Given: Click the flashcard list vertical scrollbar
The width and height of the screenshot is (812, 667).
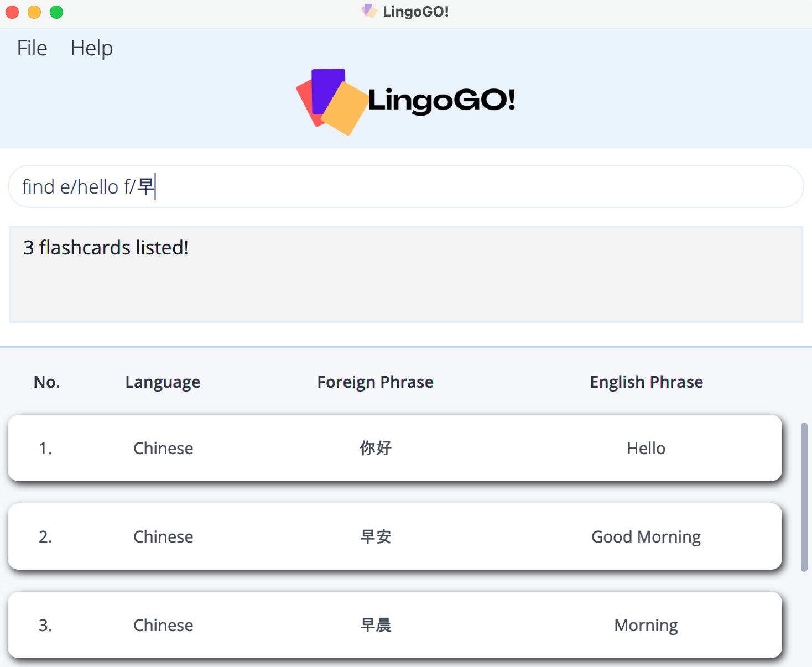Looking at the screenshot, I should 804,497.
